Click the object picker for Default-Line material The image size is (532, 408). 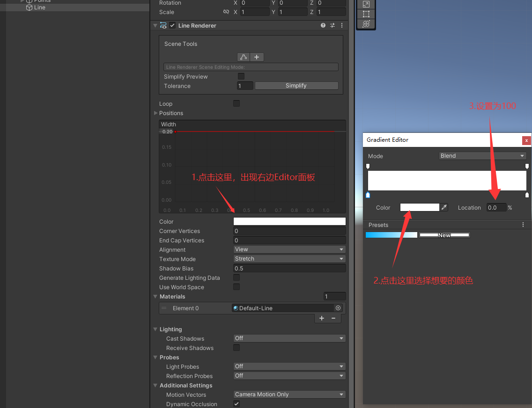tap(338, 308)
